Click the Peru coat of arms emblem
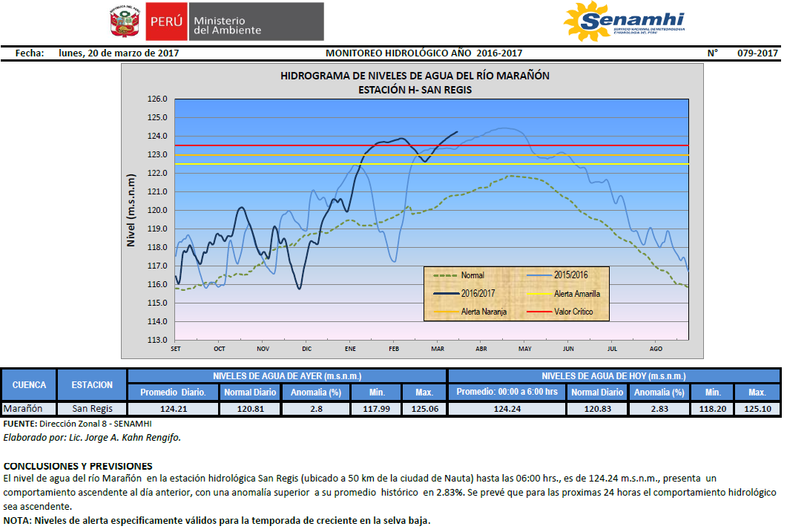 [x=125, y=22]
